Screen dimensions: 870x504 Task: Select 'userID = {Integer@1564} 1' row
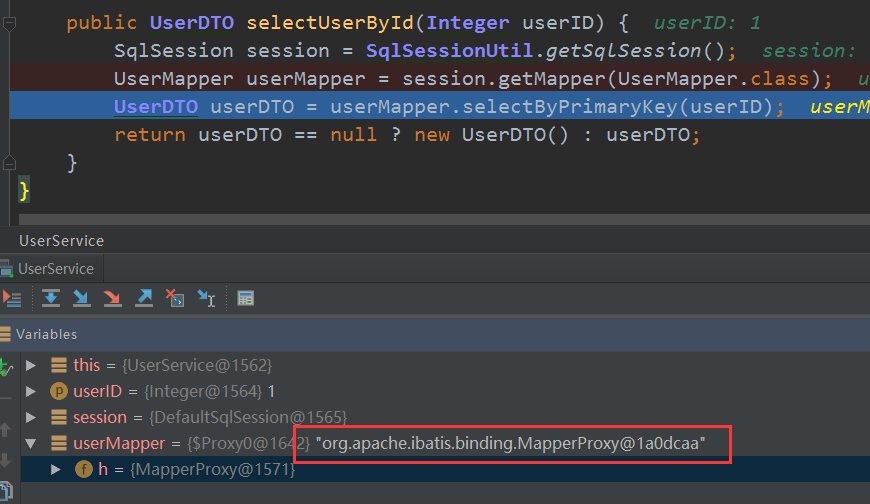pyautogui.click(x=445, y=391)
